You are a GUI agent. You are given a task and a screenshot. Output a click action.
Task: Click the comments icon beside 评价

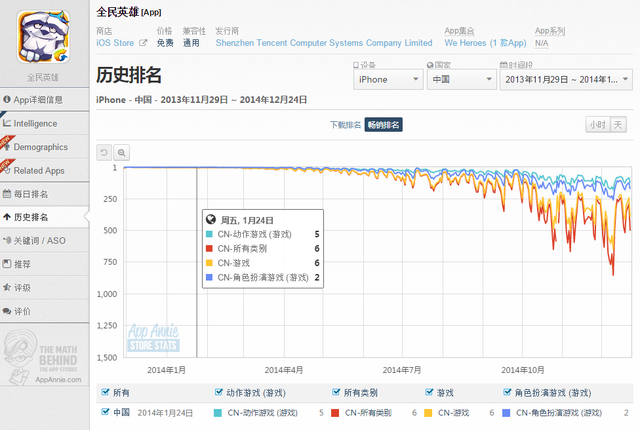[x=7, y=311]
